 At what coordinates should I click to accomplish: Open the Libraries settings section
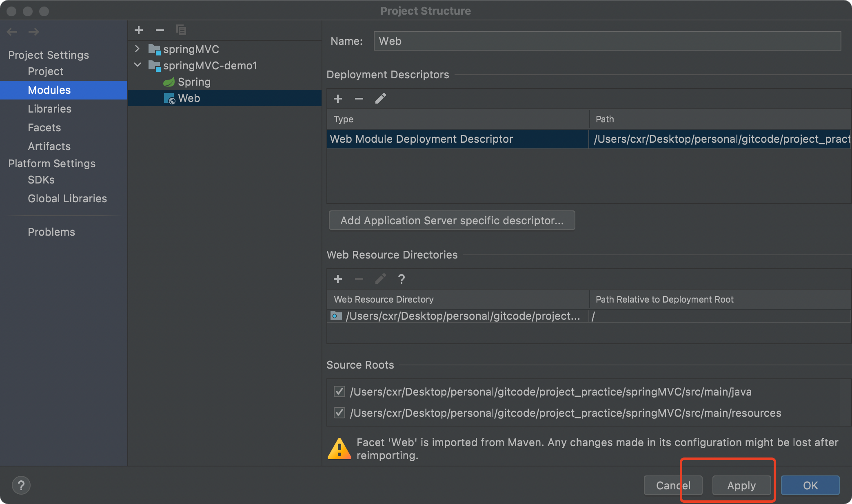tap(49, 109)
